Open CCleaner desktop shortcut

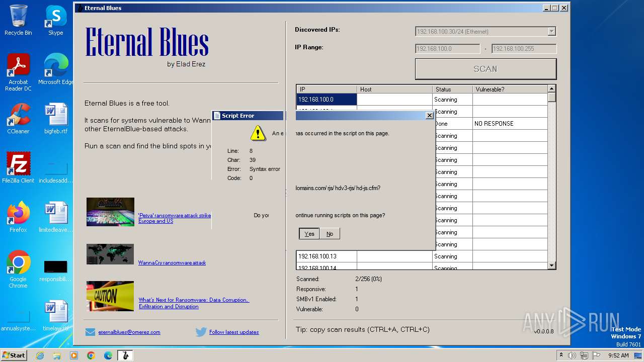[x=18, y=119]
